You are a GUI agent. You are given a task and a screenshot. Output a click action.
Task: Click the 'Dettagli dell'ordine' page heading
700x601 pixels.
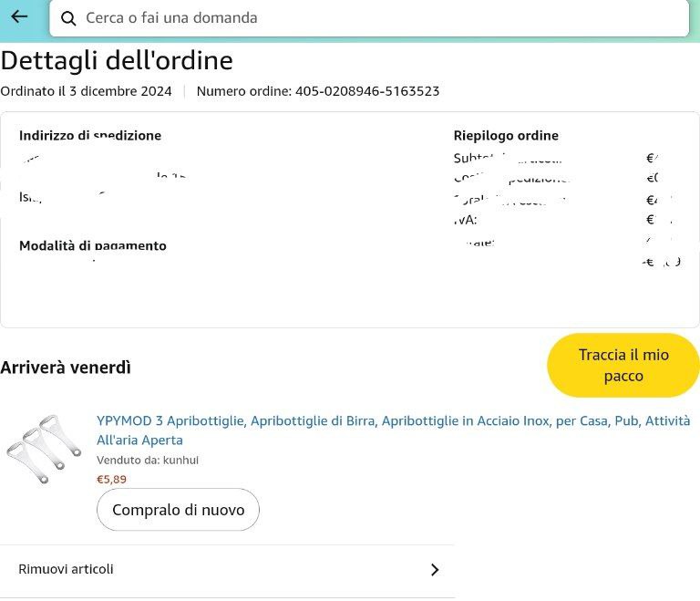pos(117,60)
